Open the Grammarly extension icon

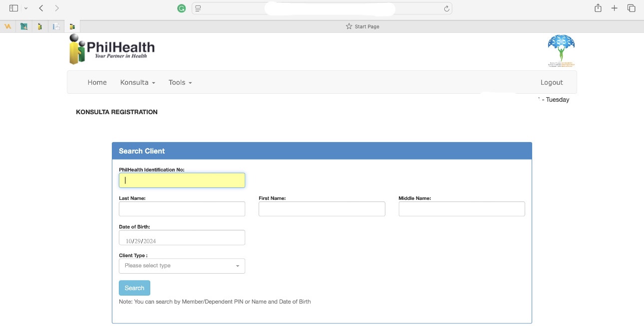tap(182, 8)
